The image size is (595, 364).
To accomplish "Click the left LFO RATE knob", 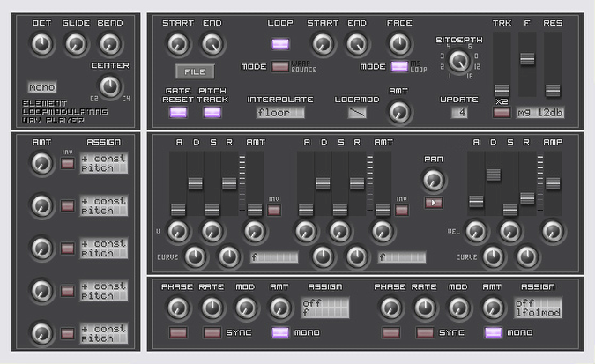I will (x=212, y=308).
